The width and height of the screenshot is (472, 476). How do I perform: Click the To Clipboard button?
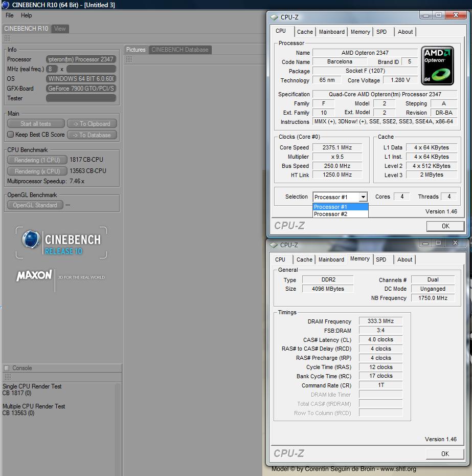pos(92,124)
